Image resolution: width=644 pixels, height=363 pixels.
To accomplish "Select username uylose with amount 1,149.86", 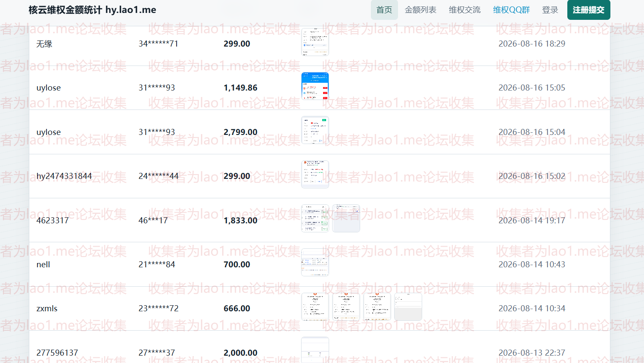I will (x=49, y=88).
